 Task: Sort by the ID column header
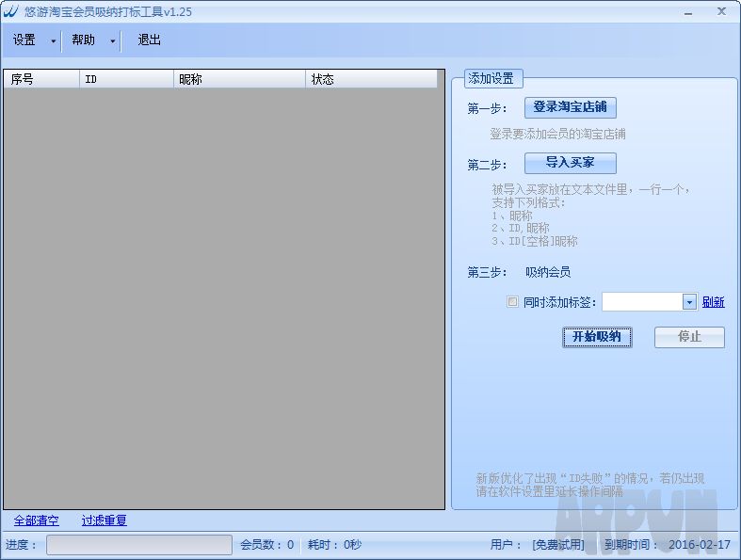[127, 79]
